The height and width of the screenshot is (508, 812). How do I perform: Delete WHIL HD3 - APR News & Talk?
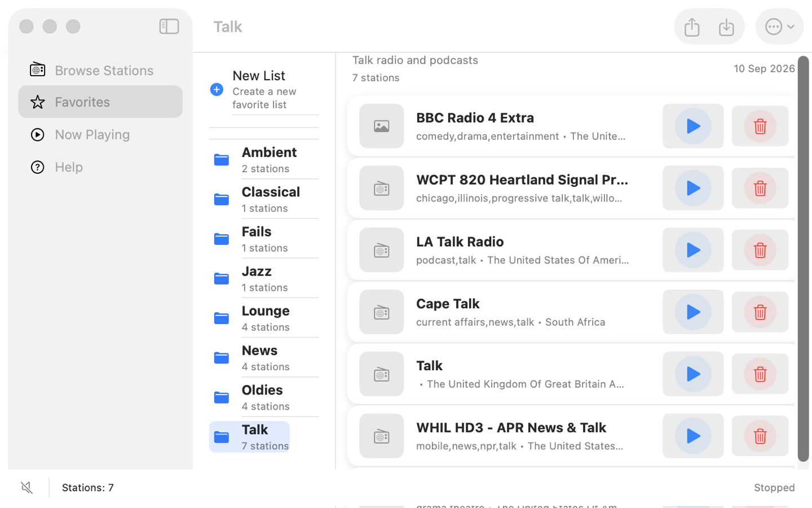[760, 436]
